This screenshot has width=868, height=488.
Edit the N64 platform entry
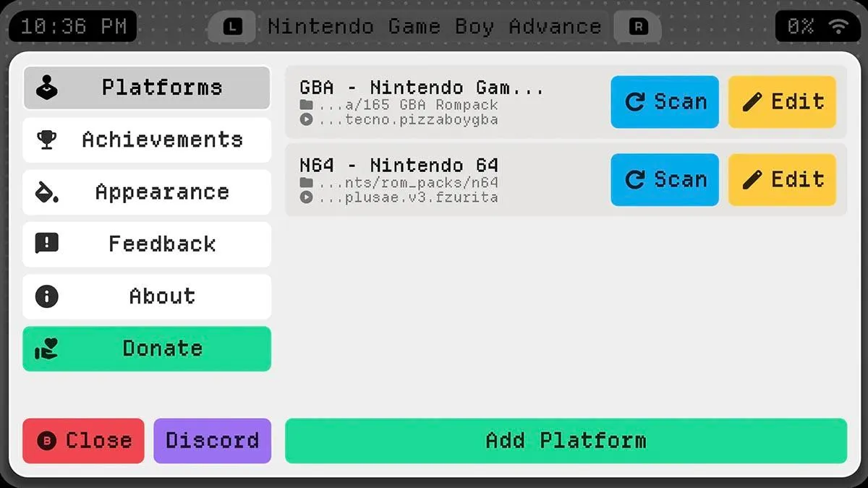pyautogui.click(x=782, y=180)
